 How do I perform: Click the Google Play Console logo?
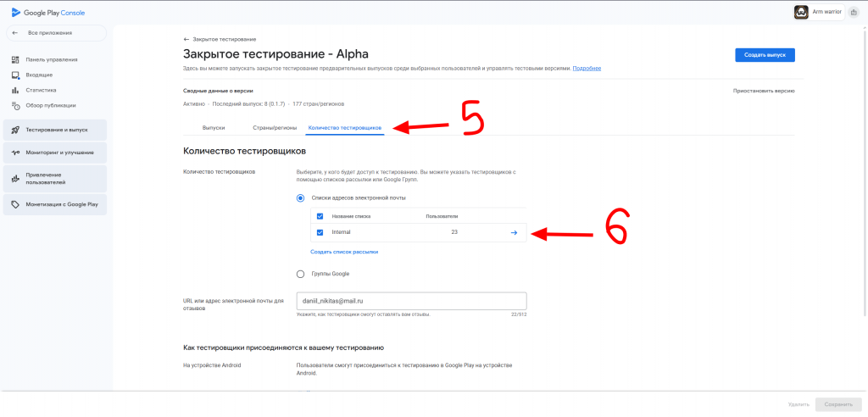pyautogui.click(x=48, y=13)
